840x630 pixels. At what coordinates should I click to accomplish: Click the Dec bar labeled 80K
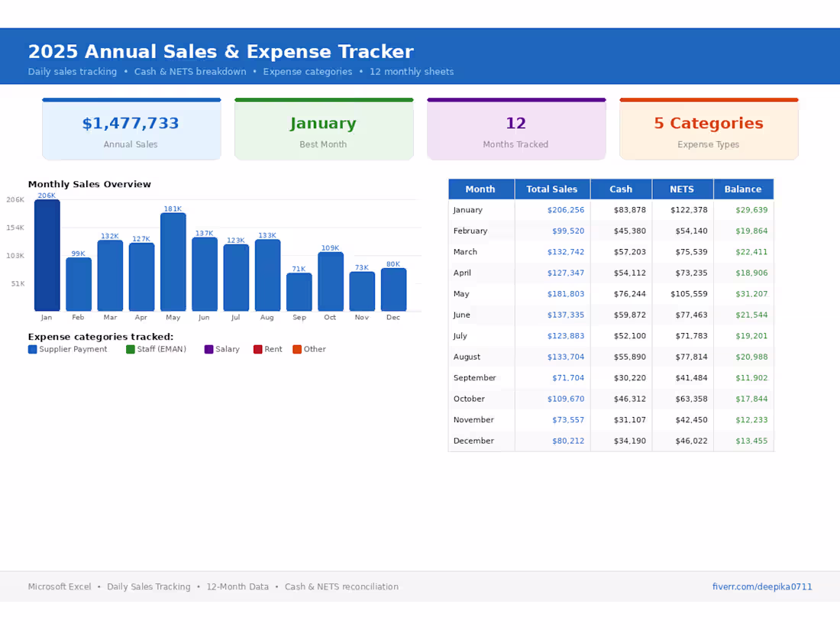394,290
